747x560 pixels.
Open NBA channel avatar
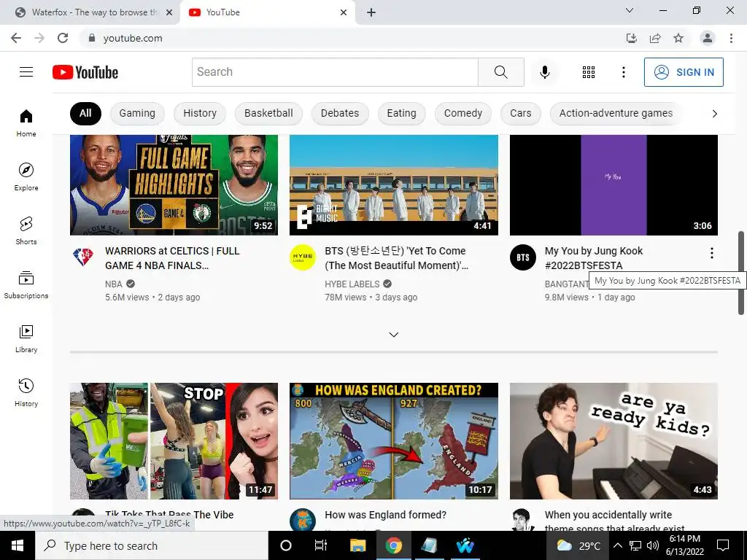tap(83, 257)
